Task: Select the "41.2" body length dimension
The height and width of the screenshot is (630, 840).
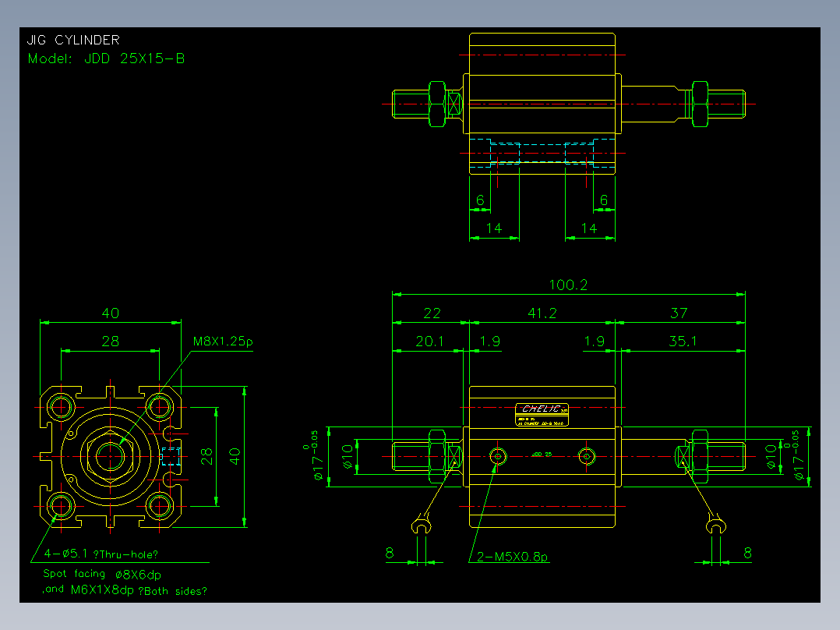Action: [542, 313]
